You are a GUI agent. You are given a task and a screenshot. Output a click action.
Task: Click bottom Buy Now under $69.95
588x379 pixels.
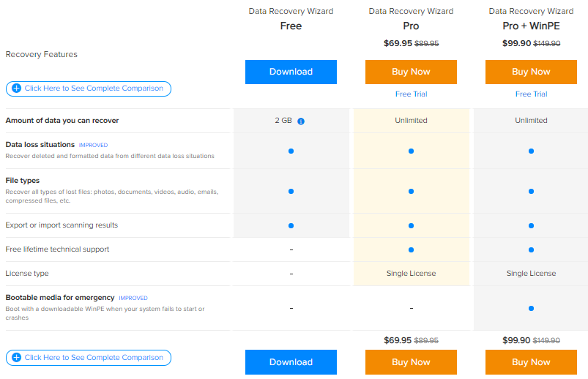click(x=411, y=362)
